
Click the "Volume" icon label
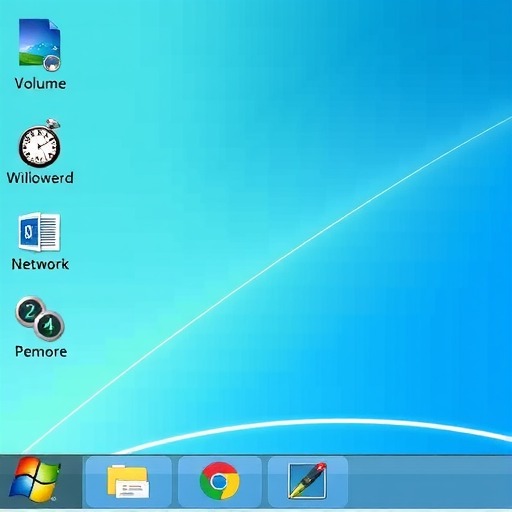(x=40, y=83)
